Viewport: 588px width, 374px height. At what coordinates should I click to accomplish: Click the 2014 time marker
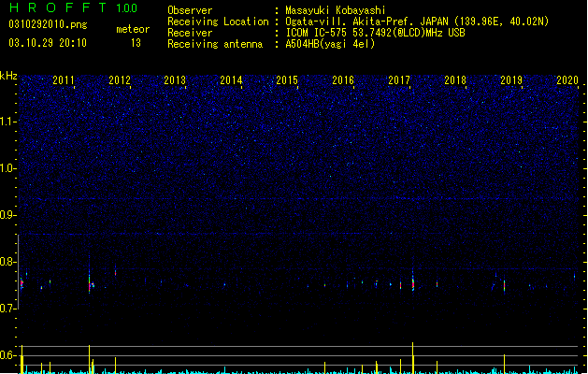pos(231,80)
